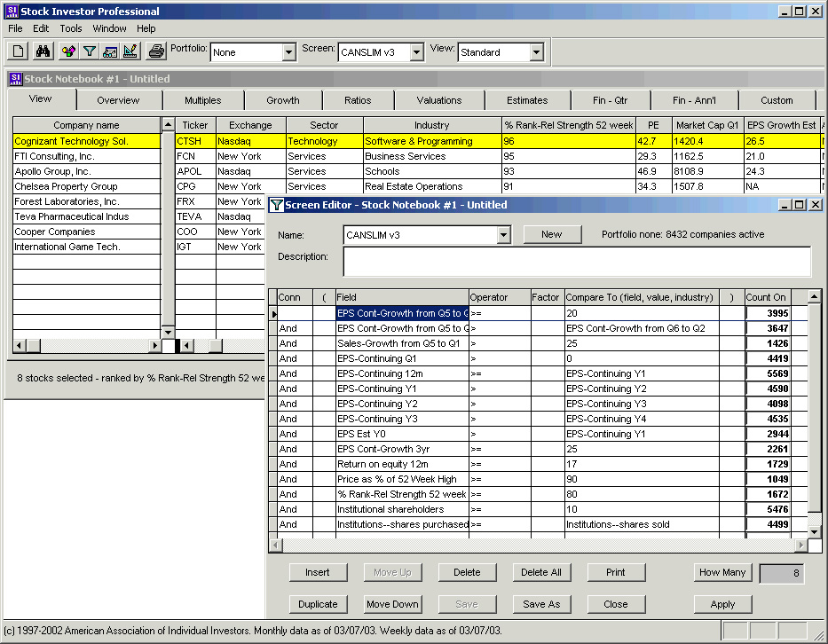Click the new blank document toolbar icon
This screenshot has height=644, width=828.
tap(19, 51)
